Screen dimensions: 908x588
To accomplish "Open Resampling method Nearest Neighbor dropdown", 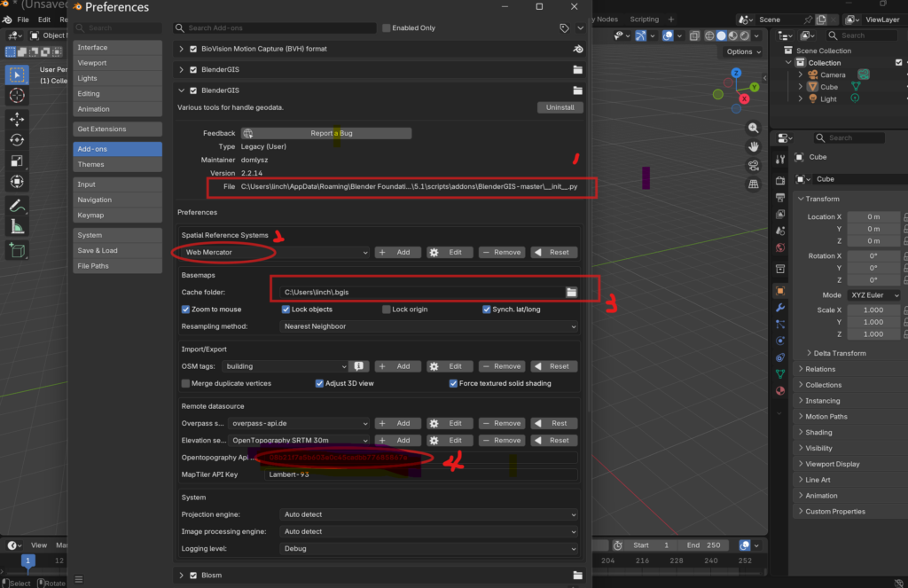I will (x=428, y=326).
